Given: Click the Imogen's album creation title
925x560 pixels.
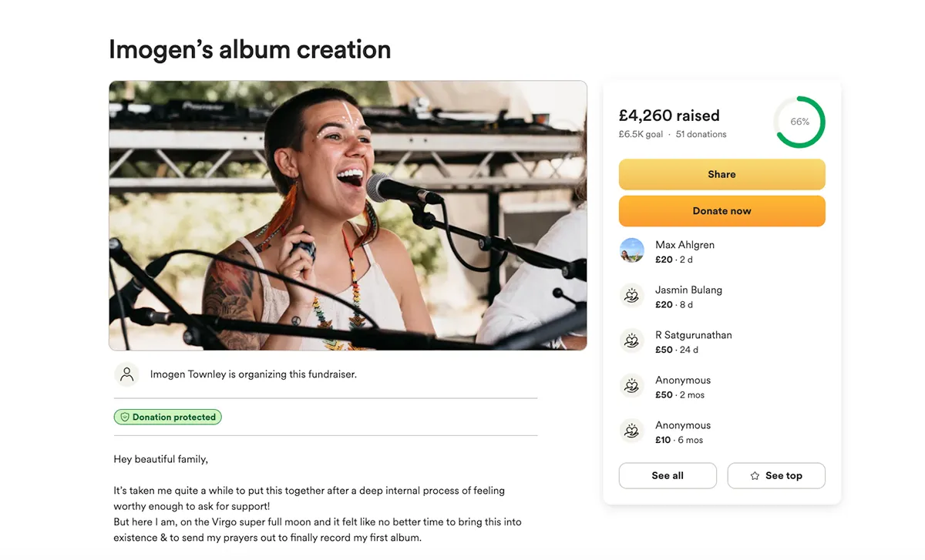Looking at the screenshot, I should click(250, 49).
